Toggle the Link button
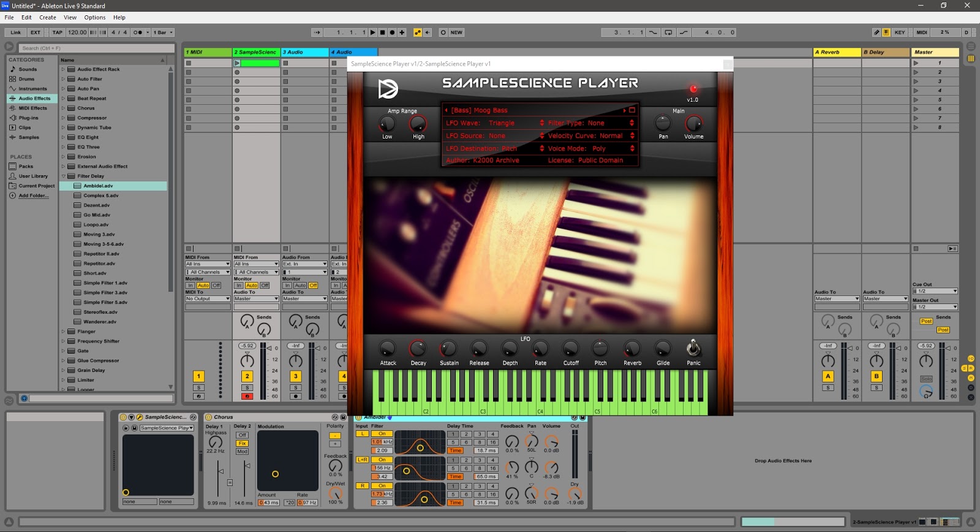Image resolution: width=980 pixels, height=532 pixels. 15,32
